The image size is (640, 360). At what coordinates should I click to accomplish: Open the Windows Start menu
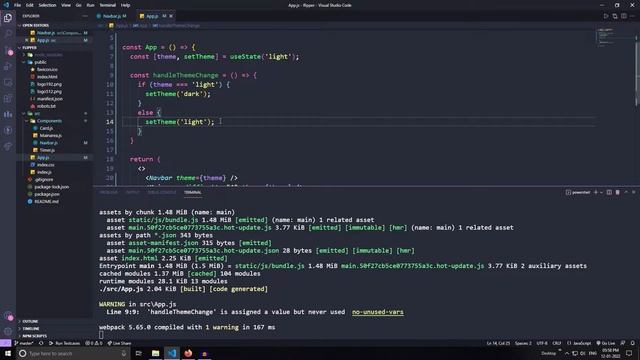point(8,353)
